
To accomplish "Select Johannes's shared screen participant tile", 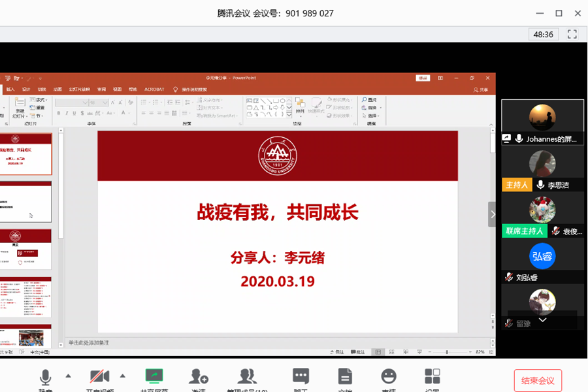I will (x=542, y=122).
